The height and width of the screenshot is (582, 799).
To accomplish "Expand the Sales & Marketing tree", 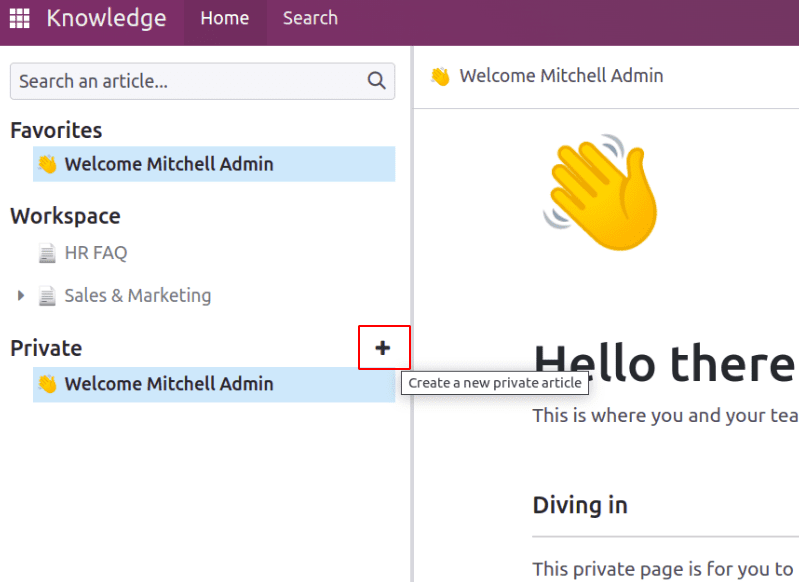I will (20, 296).
